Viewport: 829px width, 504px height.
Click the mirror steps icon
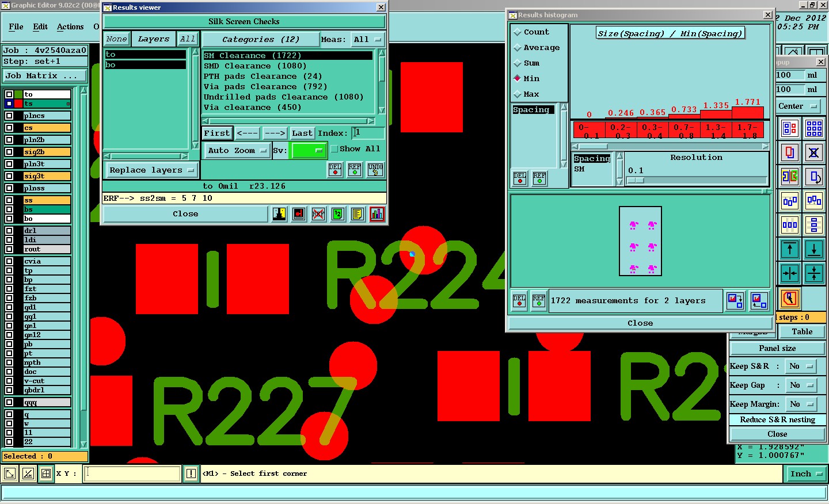point(790,177)
